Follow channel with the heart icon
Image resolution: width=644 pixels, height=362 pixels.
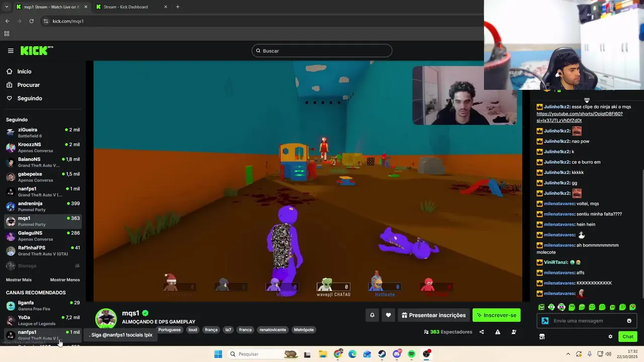click(x=388, y=315)
